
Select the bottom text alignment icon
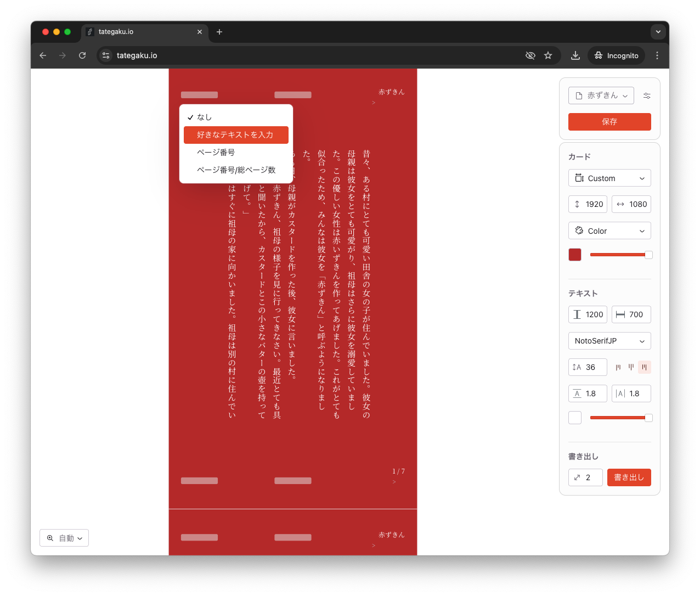pos(645,367)
